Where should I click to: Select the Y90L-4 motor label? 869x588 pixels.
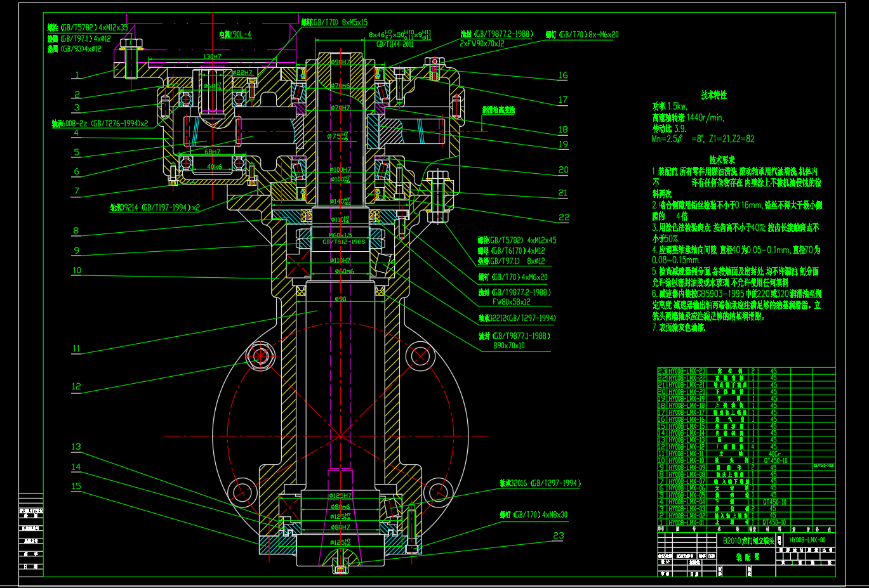click(235, 34)
